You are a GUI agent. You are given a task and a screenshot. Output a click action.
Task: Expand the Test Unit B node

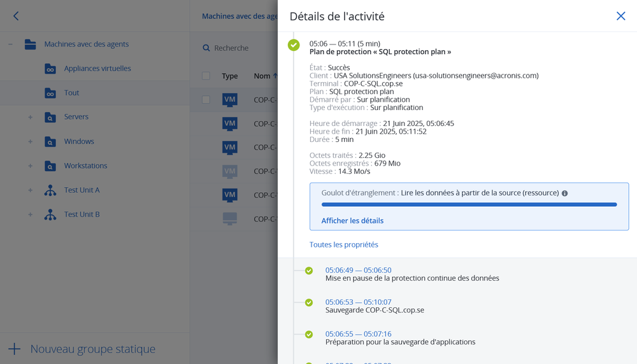point(30,214)
